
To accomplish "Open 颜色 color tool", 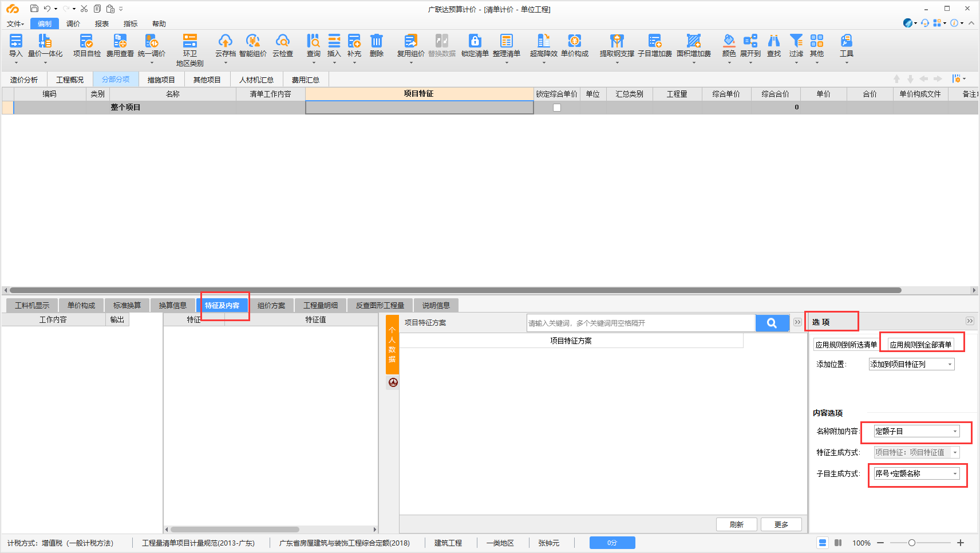I will [x=729, y=45].
